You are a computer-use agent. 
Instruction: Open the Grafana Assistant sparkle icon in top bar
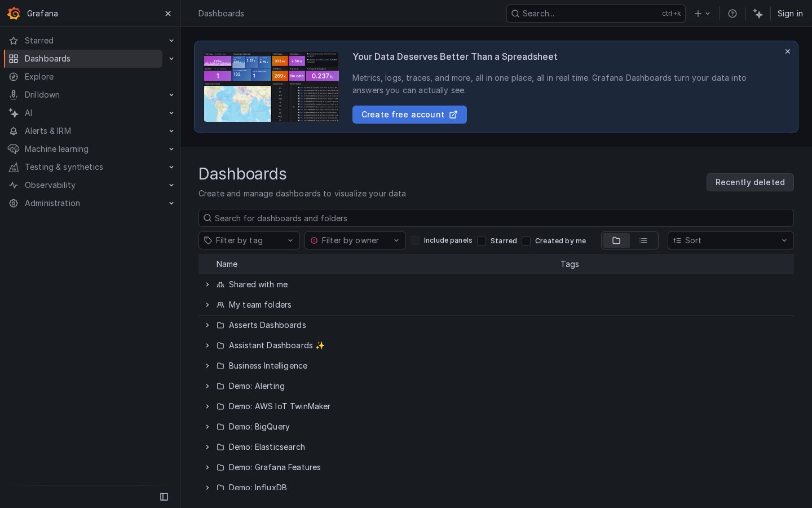tap(758, 14)
